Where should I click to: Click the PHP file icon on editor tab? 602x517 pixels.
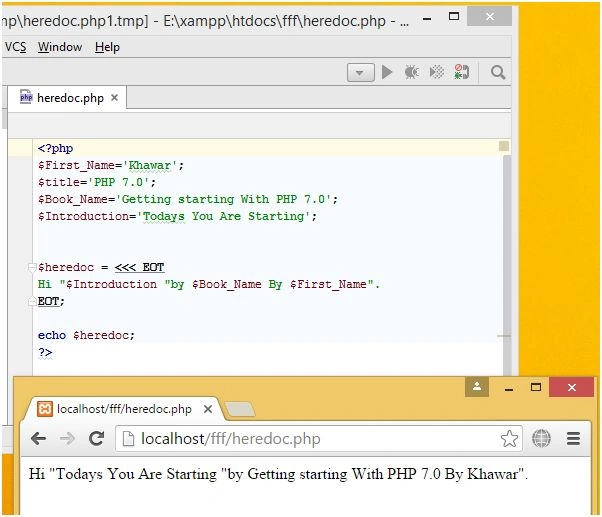click(x=26, y=97)
